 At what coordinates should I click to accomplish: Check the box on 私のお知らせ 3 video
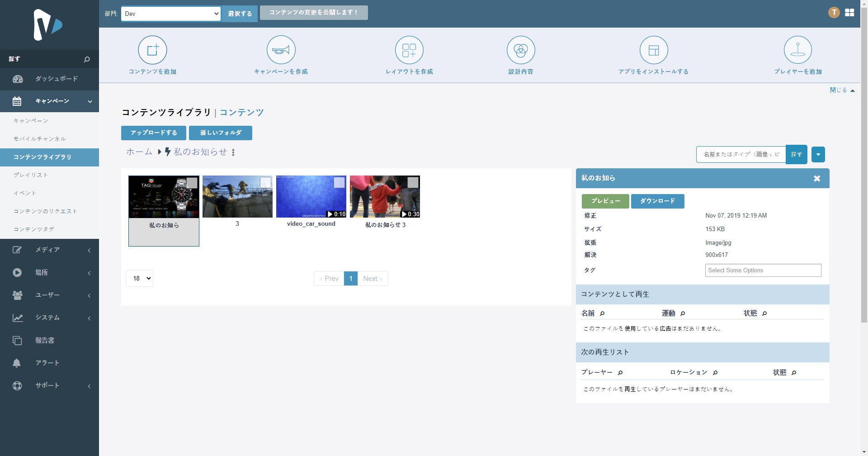click(x=413, y=182)
